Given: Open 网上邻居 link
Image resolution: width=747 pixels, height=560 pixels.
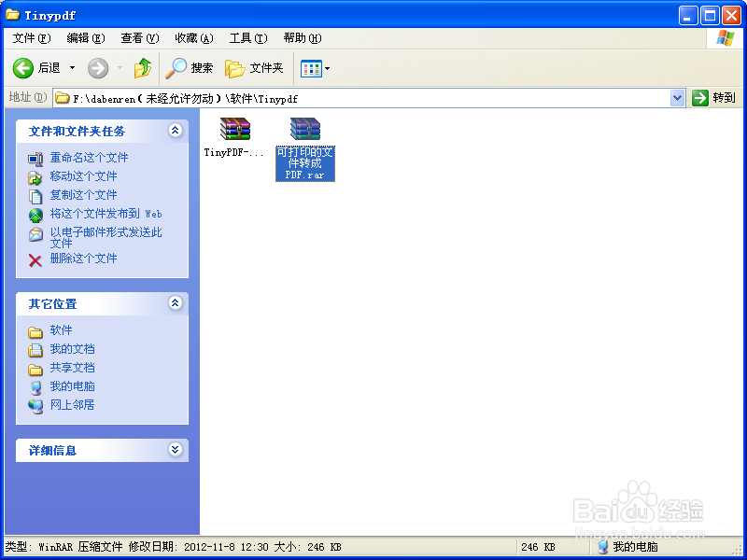Looking at the screenshot, I should (73, 405).
